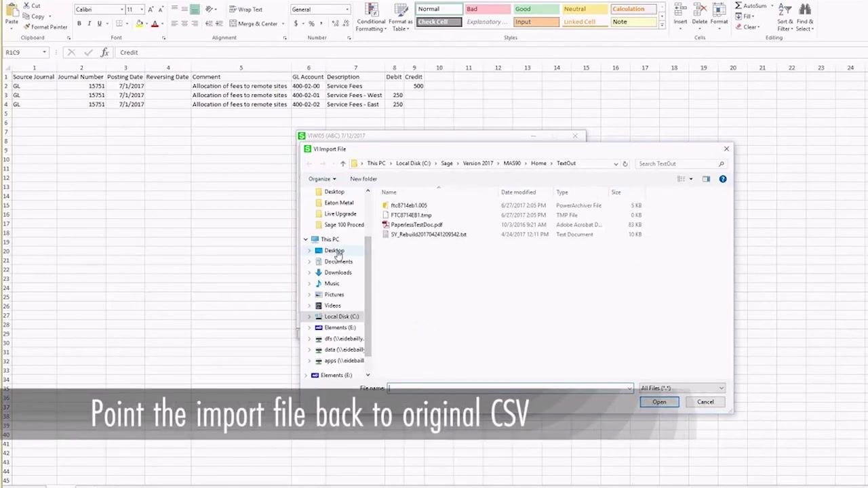Screen dimensions: 868x488
Task: Click the Format Painter tool
Action: click(45, 27)
